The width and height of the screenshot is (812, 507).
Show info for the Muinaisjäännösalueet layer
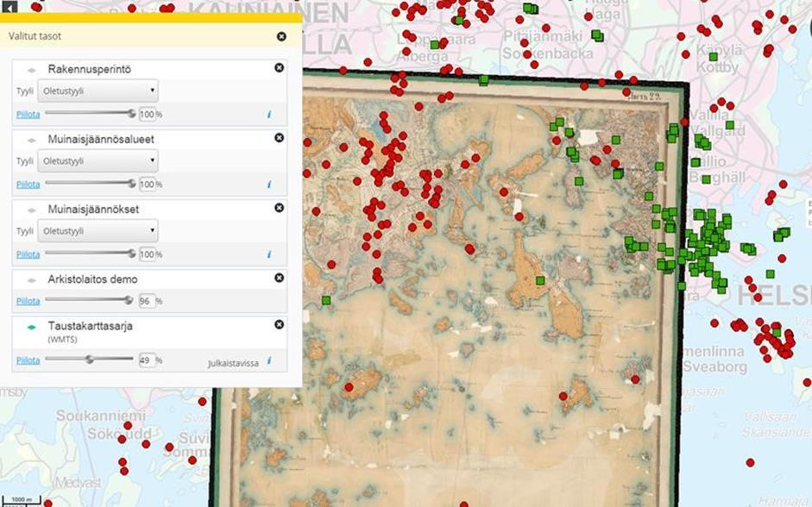coord(269,185)
